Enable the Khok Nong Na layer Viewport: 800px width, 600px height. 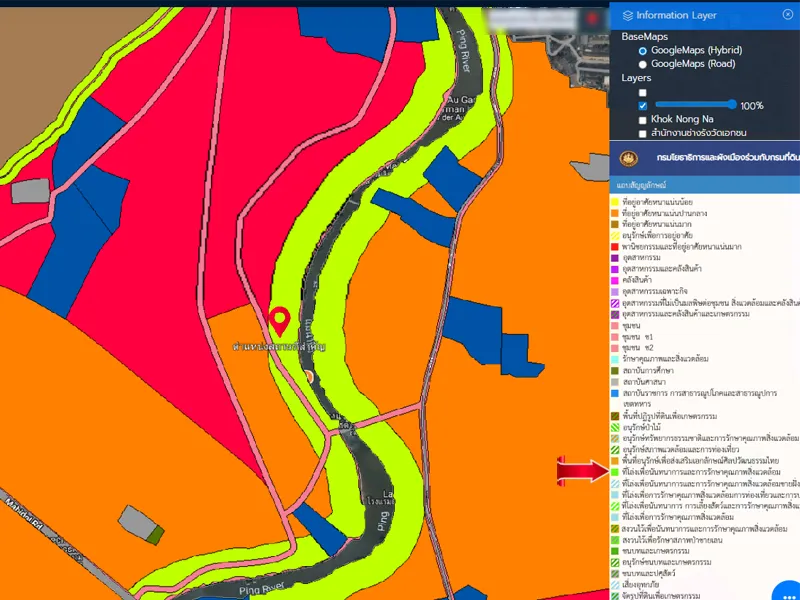(643, 119)
